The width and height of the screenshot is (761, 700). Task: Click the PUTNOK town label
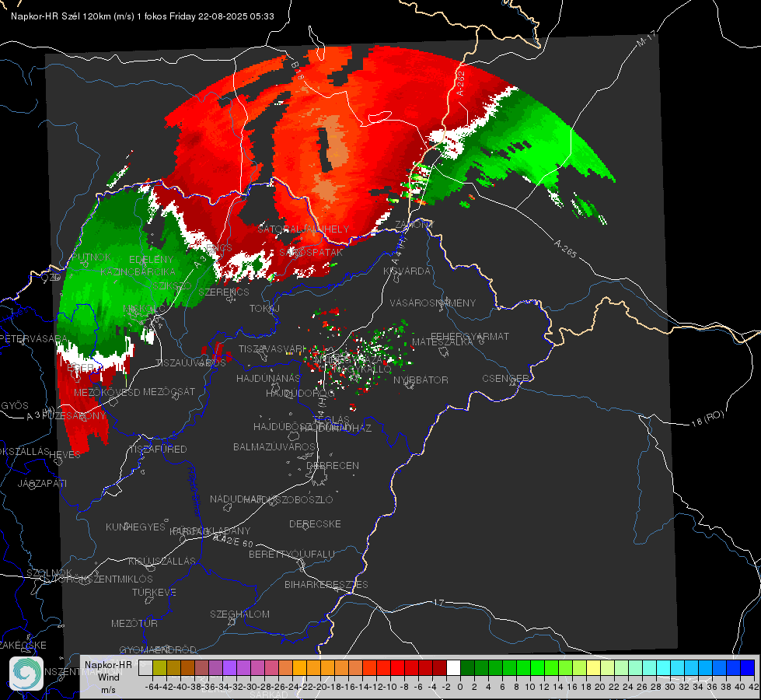92,257
